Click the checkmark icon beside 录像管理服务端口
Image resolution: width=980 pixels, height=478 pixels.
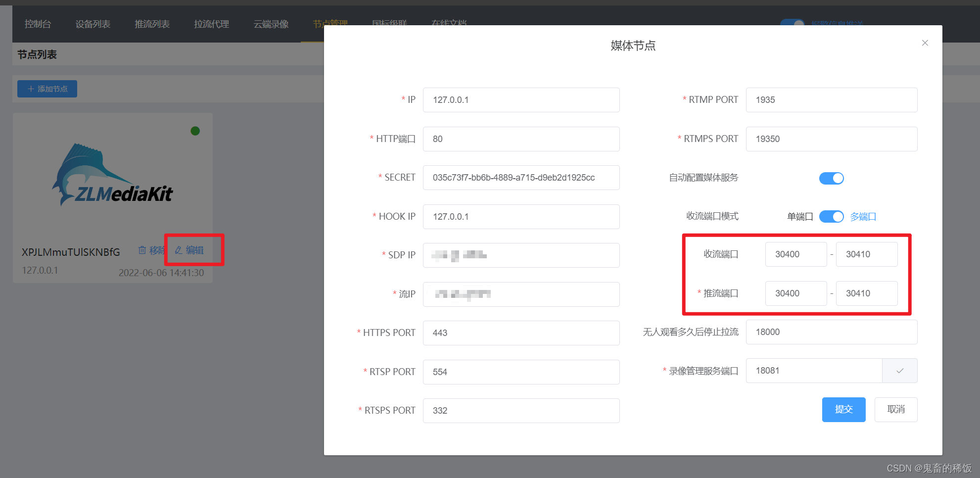(x=900, y=371)
